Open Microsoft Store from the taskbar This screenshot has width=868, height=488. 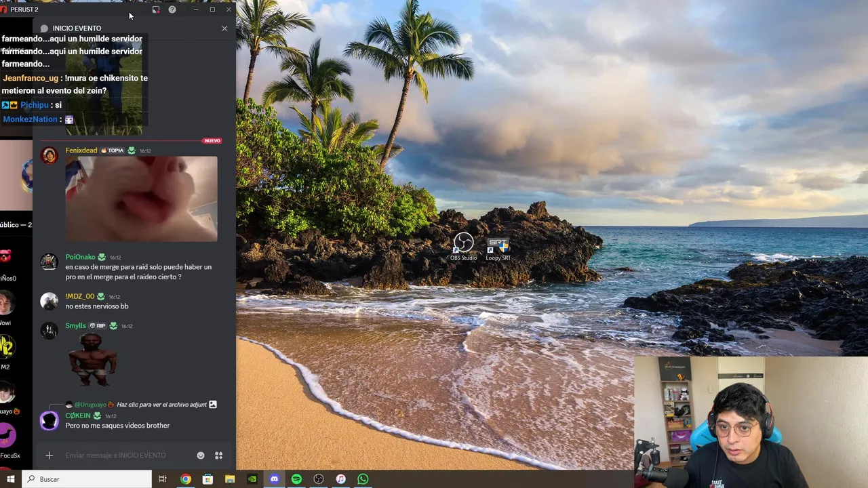[208, 479]
